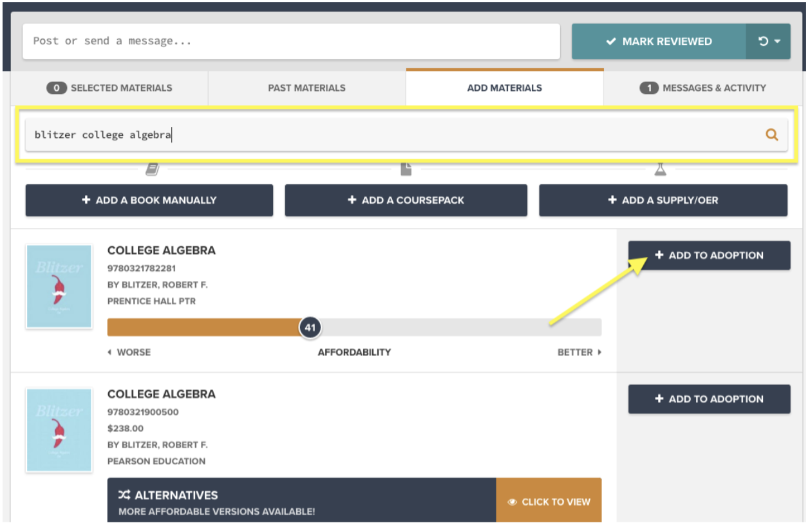Add ISBN 9780321900500 book to adoption
Viewport: 810px width, 532px height.
[709, 399]
